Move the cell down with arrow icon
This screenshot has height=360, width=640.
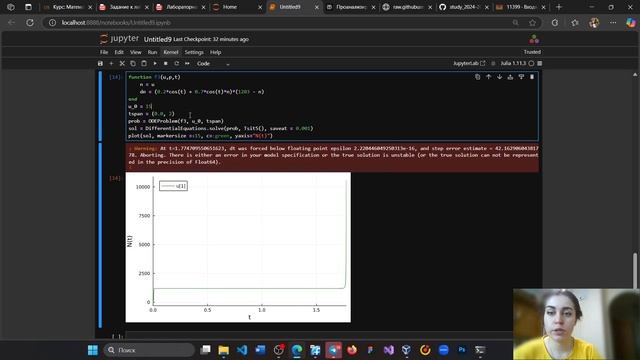coord(499,77)
